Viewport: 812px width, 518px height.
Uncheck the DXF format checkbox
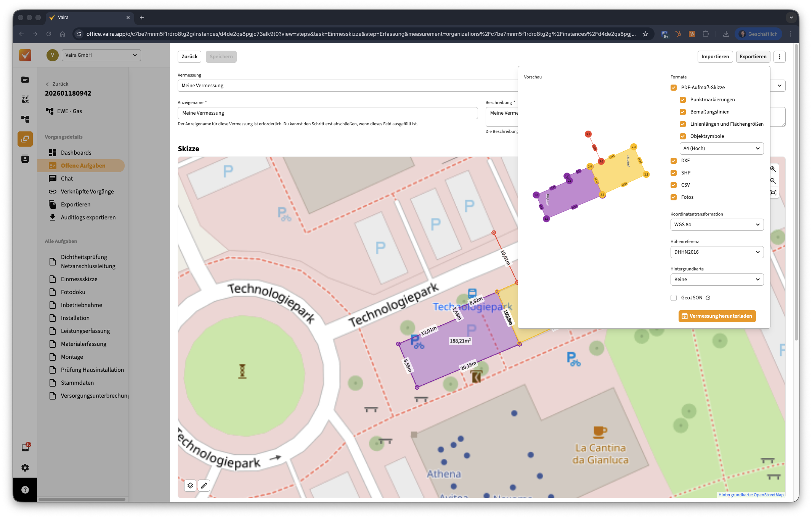tap(674, 161)
